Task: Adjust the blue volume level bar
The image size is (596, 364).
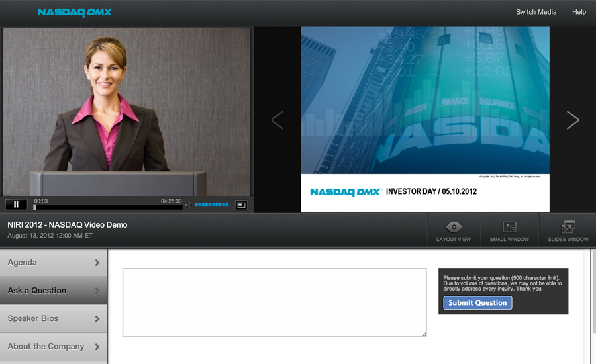Action: coord(212,205)
